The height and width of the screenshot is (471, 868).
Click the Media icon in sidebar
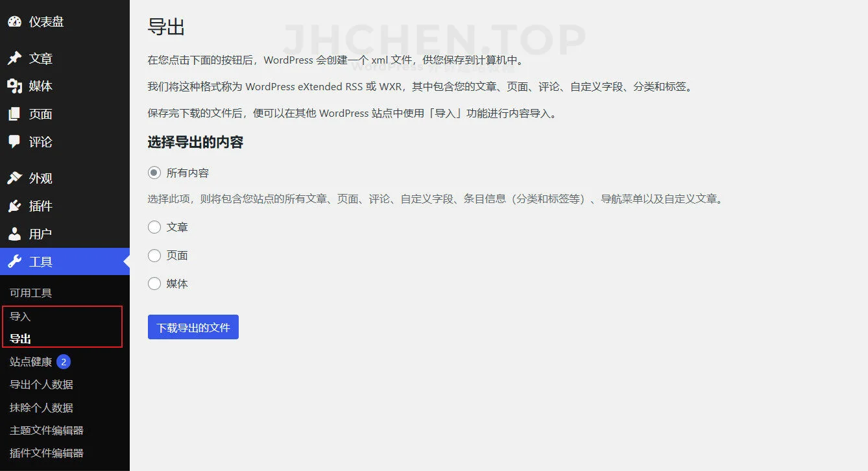pos(14,86)
